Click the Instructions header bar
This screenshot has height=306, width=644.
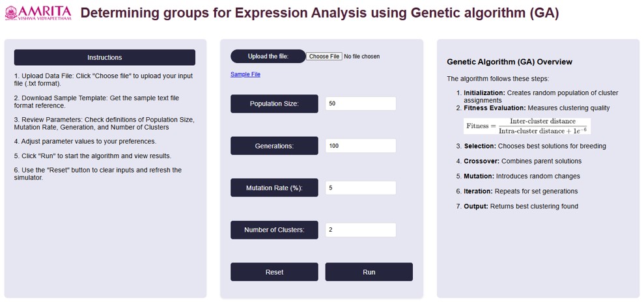coord(104,57)
